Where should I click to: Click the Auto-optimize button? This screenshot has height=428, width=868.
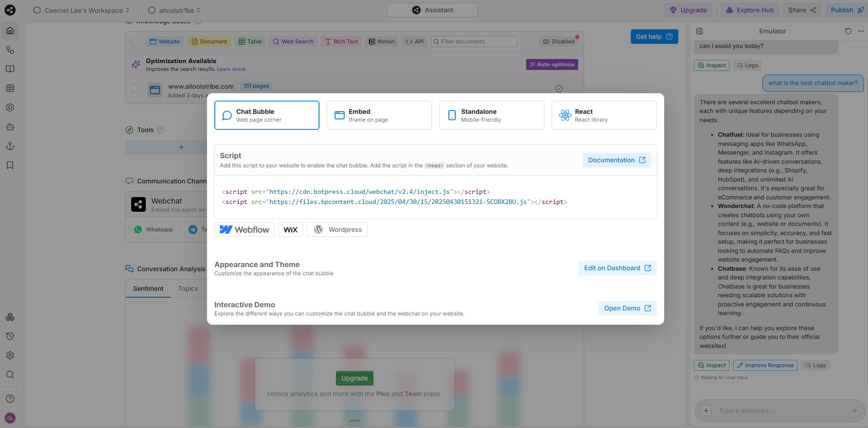pos(552,64)
